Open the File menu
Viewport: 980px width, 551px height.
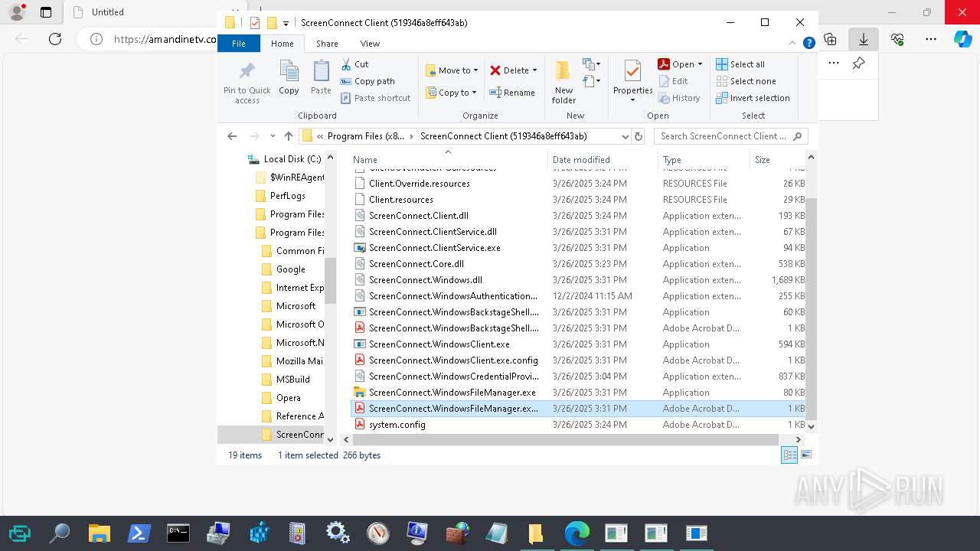(239, 44)
